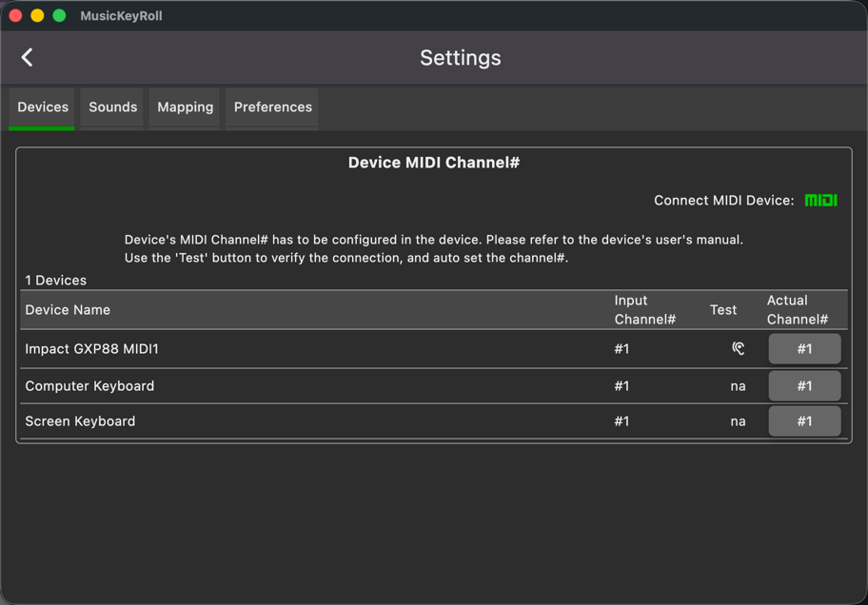The height and width of the screenshot is (605, 868).
Task: Select the Screen Keyboard device name
Action: tap(80, 421)
